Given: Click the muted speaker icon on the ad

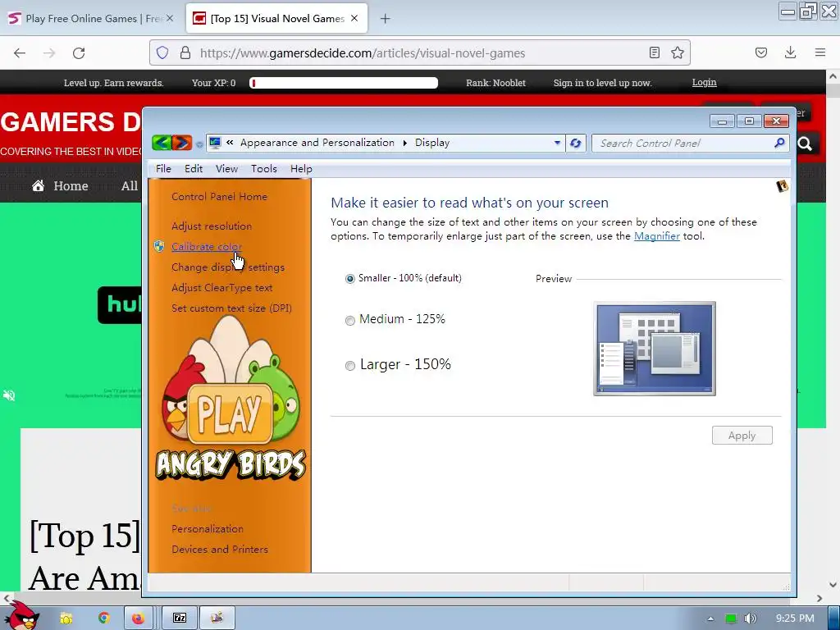Looking at the screenshot, I should [9, 395].
